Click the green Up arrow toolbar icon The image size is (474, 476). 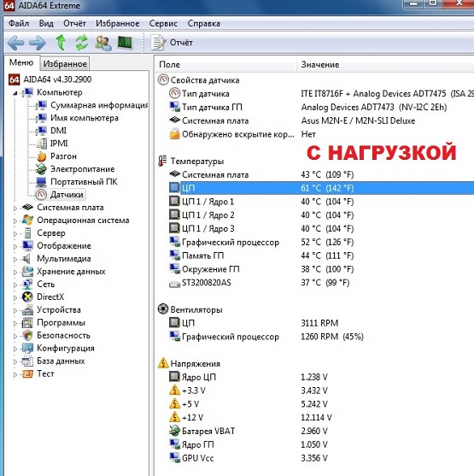pyautogui.click(x=61, y=43)
